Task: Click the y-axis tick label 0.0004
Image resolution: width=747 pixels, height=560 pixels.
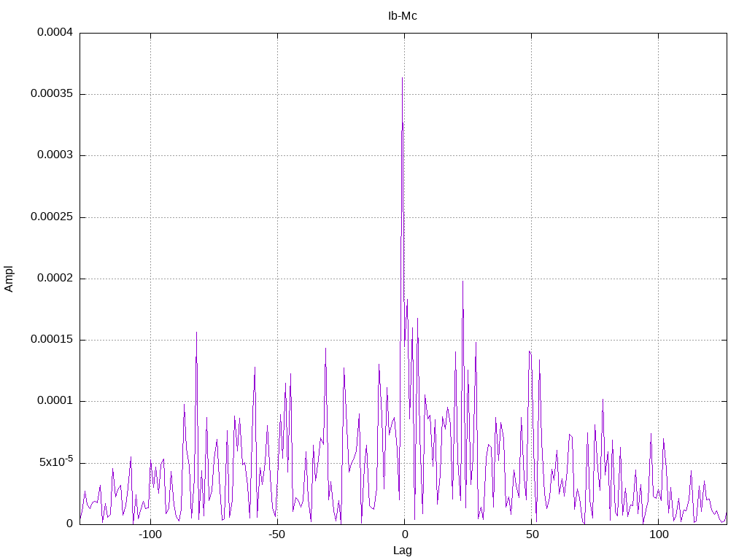Action: [55, 32]
